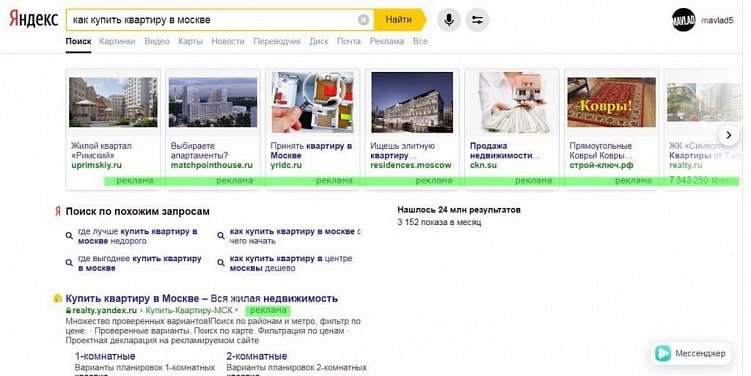Search 'где лучше купить квартиру в москве недорого'
This screenshot has height=376, width=751.
point(137,236)
